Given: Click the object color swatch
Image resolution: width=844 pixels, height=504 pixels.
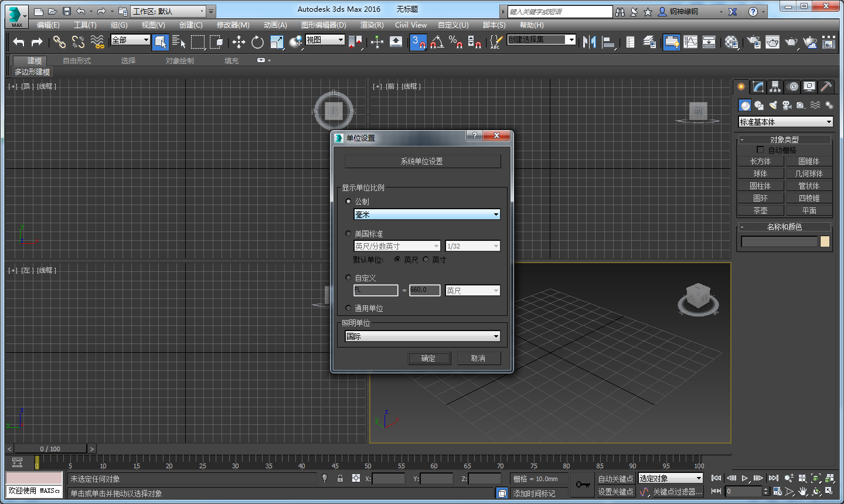Looking at the screenshot, I should pos(825,241).
